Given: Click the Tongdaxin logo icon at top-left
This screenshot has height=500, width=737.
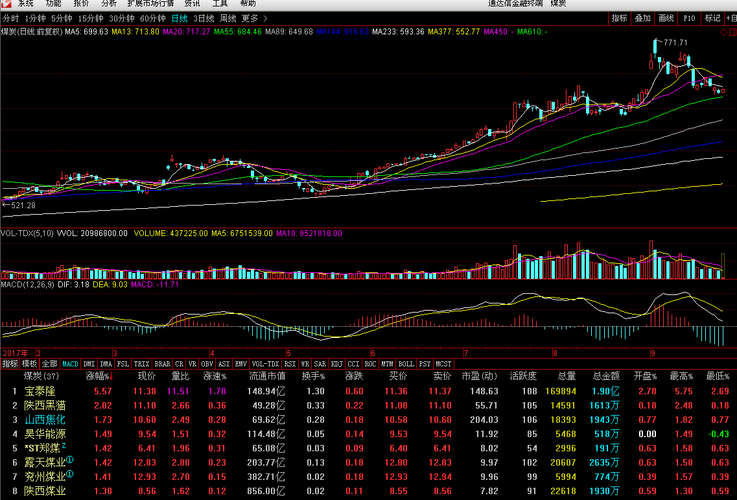Looking at the screenshot, I should (x=6, y=3).
